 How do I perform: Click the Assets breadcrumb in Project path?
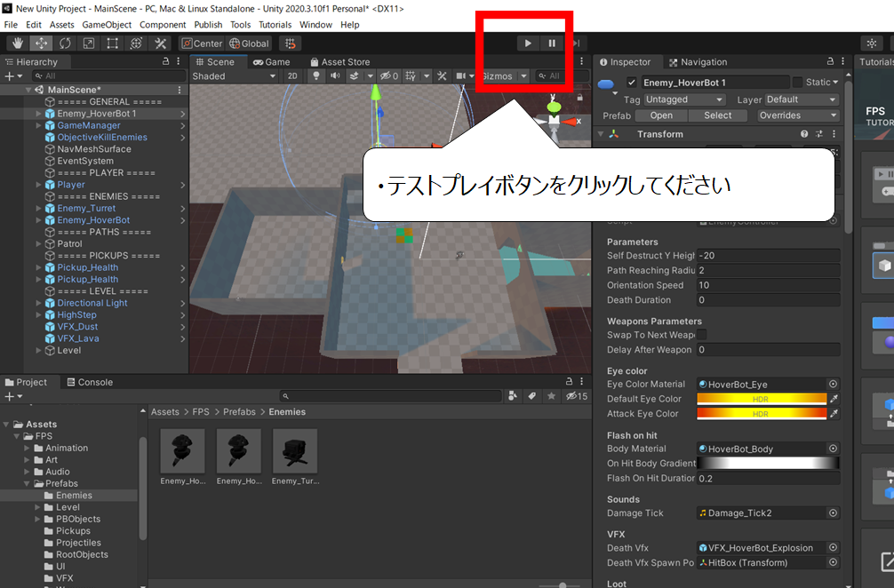point(164,412)
